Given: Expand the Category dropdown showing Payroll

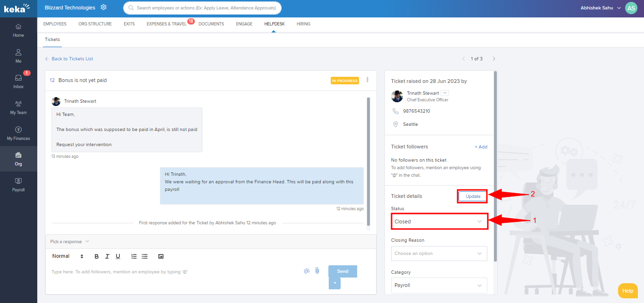Looking at the screenshot, I should 439,286.
